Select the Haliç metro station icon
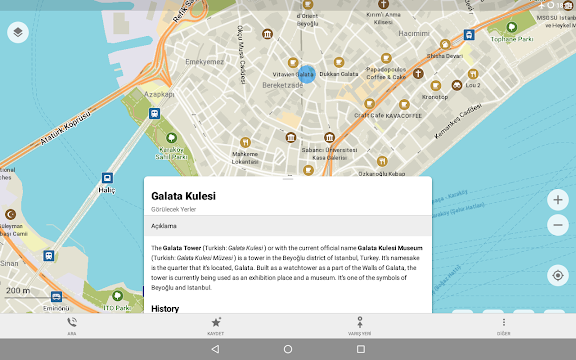This screenshot has width=576, height=360. click(x=107, y=178)
